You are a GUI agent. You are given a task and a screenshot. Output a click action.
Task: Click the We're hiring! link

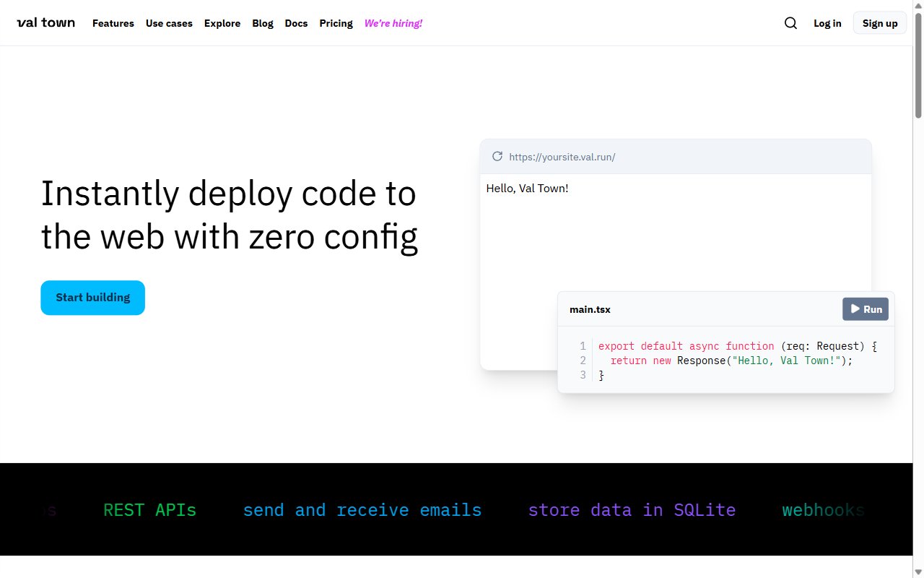tap(393, 23)
